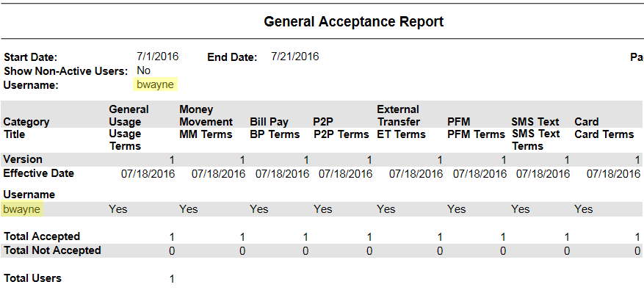The width and height of the screenshot is (644, 290).
Task: Select the highlighted bwayne username filter value
Action: tap(156, 84)
